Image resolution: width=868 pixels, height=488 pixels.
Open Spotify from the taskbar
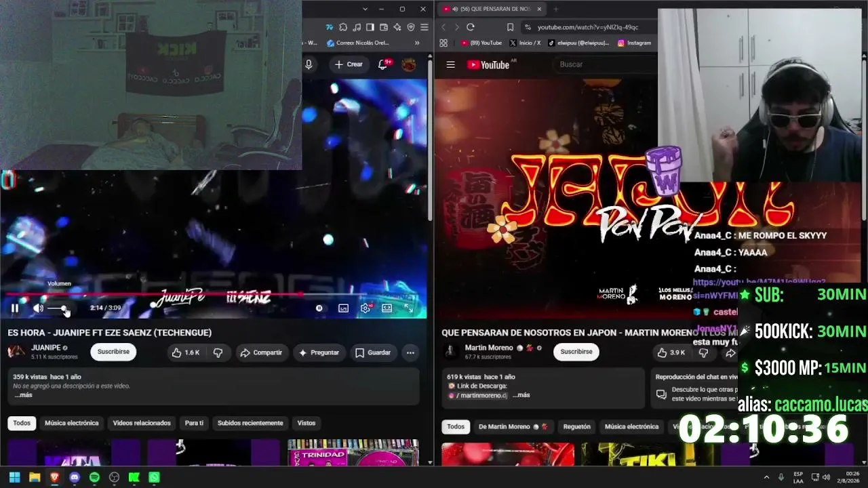(x=94, y=477)
